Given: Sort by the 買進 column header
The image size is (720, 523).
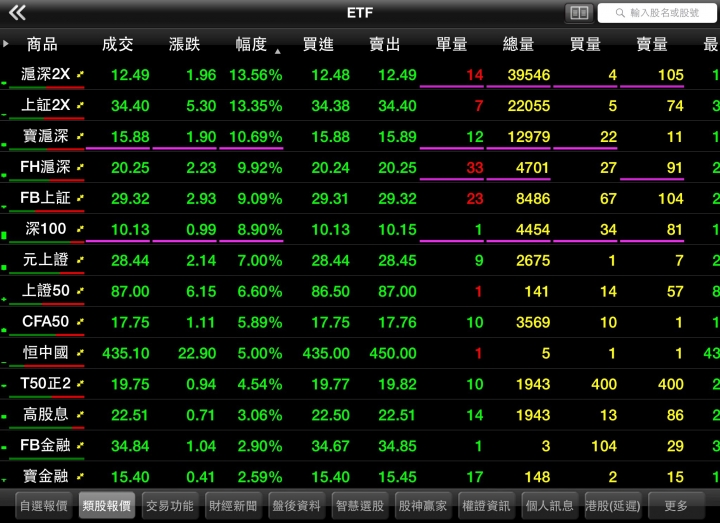Looking at the screenshot, I should [x=318, y=44].
